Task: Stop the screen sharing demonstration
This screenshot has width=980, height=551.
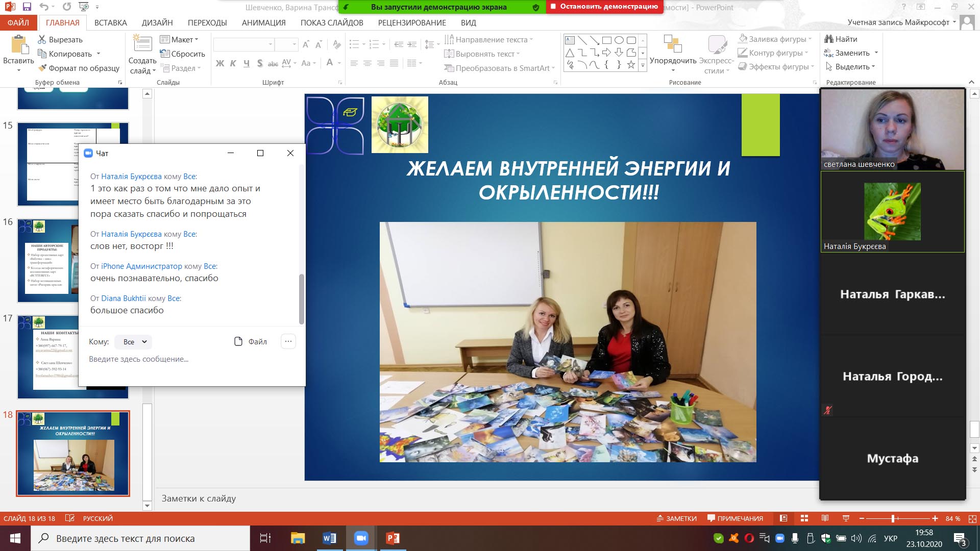Action: [604, 7]
